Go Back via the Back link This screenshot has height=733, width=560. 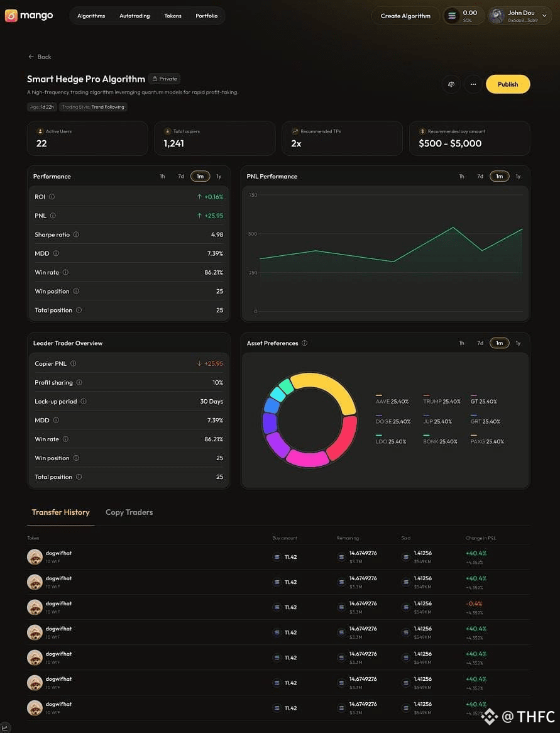(x=40, y=57)
